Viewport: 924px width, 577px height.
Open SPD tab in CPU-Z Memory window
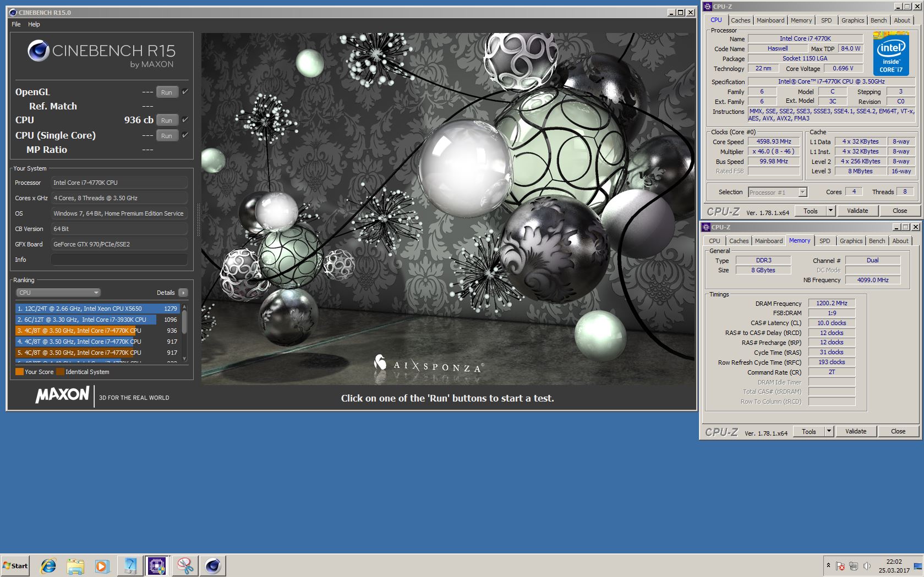[x=824, y=241]
